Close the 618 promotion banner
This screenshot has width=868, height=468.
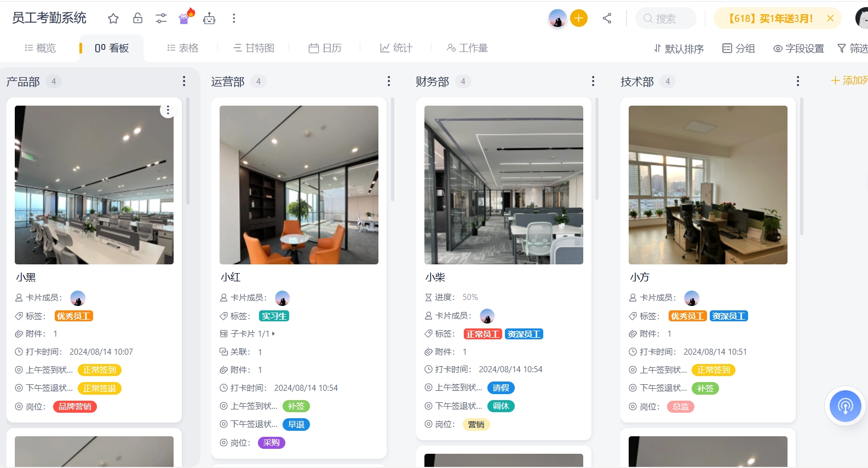[830, 18]
